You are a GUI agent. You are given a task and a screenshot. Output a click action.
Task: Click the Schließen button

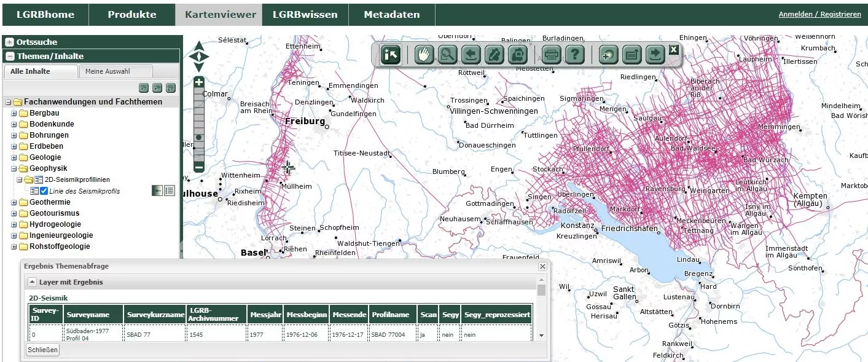42,350
